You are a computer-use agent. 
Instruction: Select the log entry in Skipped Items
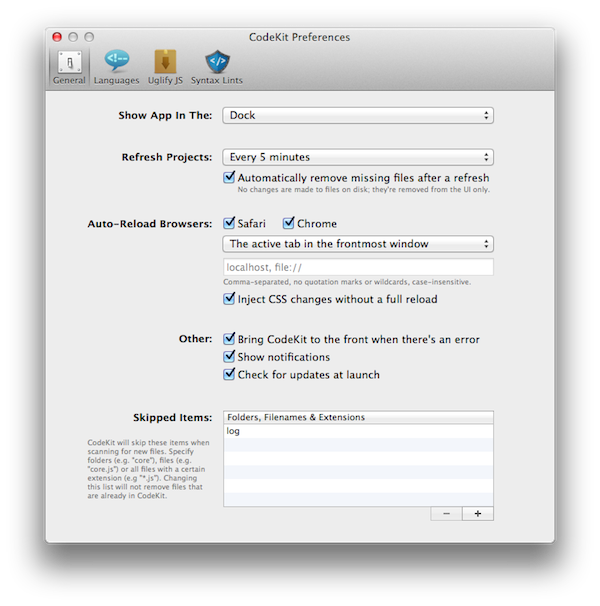click(358, 431)
